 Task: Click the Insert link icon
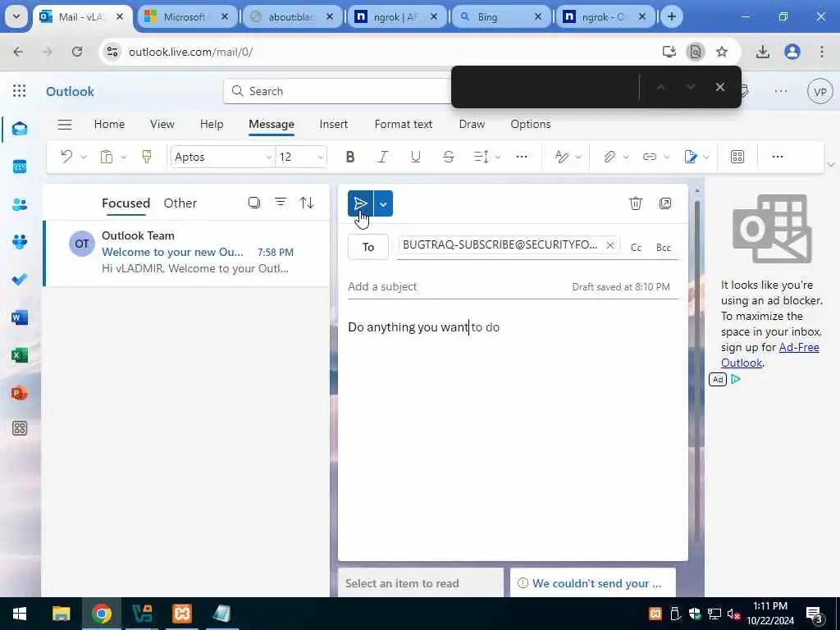[x=650, y=157]
